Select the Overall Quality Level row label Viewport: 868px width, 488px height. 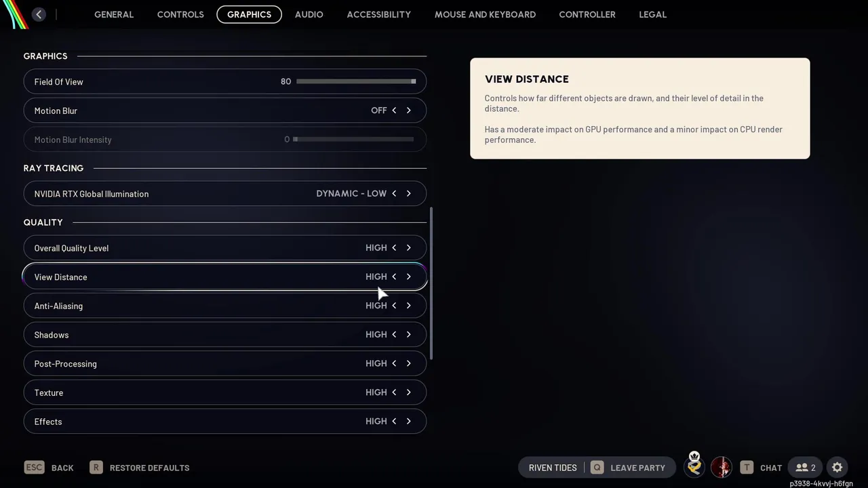click(x=71, y=248)
